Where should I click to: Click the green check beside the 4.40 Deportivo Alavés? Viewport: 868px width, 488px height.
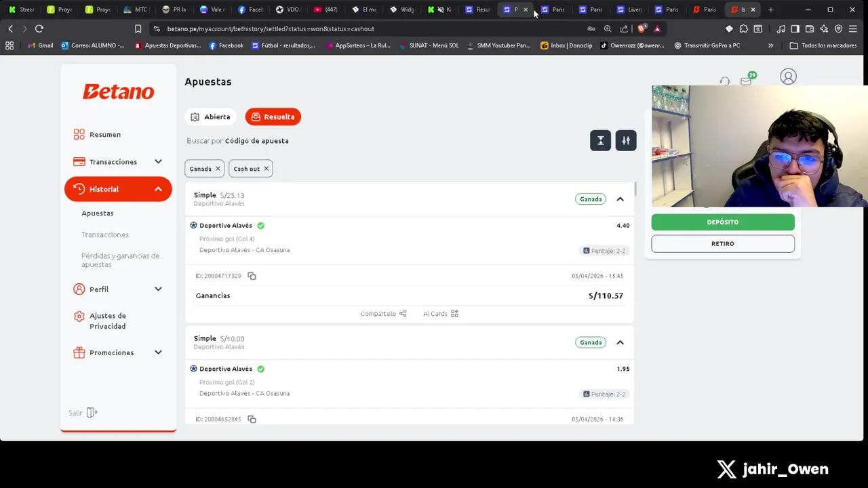pyautogui.click(x=261, y=226)
